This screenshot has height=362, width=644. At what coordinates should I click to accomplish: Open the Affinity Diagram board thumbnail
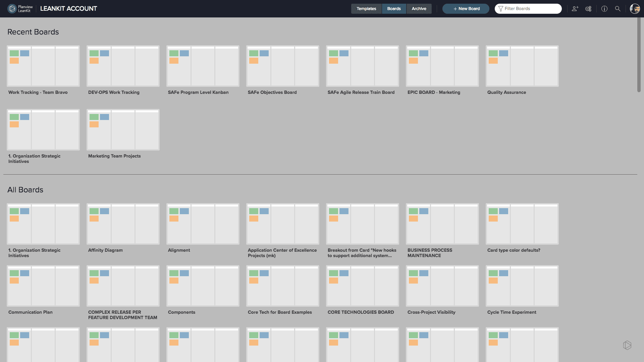pyautogui.click(x=123, y=224)
